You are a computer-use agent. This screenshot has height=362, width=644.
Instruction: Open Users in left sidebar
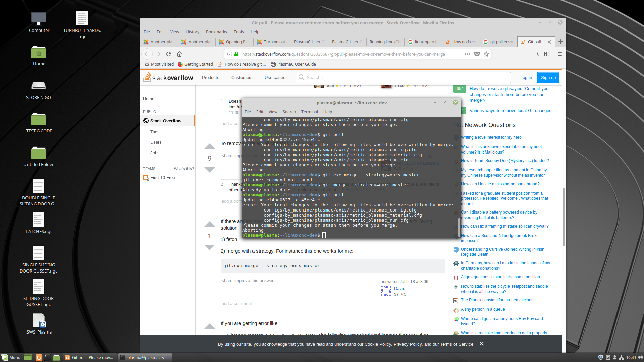coord(156,142)
